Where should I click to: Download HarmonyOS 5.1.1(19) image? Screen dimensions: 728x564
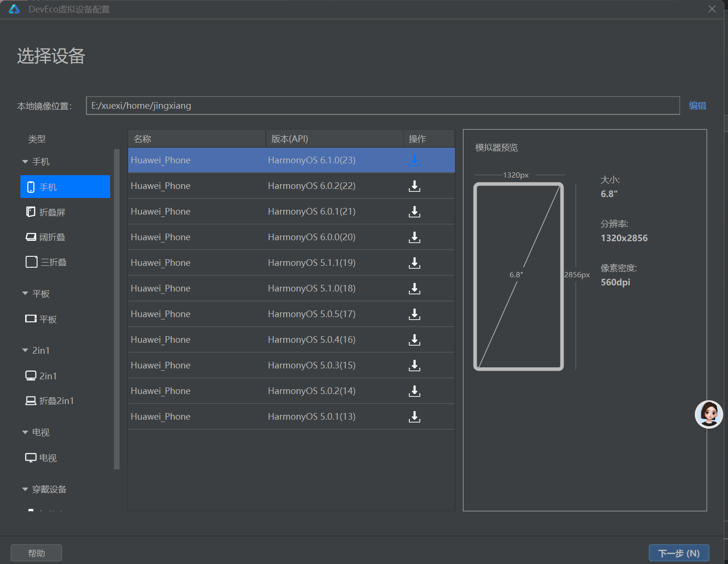(x=415, y=263)
